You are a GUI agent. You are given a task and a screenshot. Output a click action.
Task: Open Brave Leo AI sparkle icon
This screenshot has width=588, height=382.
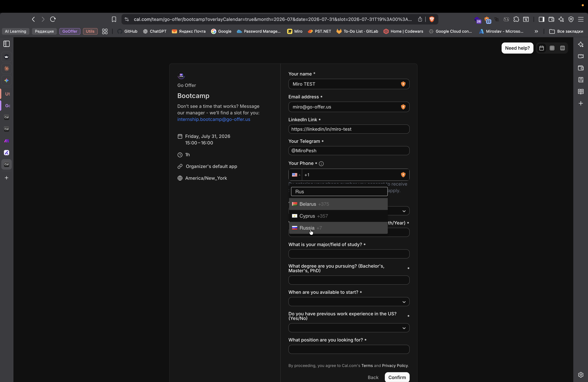point(561,19)
